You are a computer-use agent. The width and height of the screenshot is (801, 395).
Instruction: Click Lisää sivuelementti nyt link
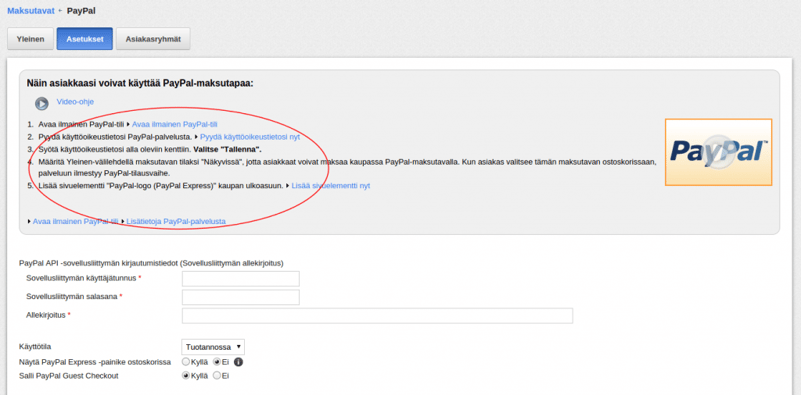coord(331,186)
